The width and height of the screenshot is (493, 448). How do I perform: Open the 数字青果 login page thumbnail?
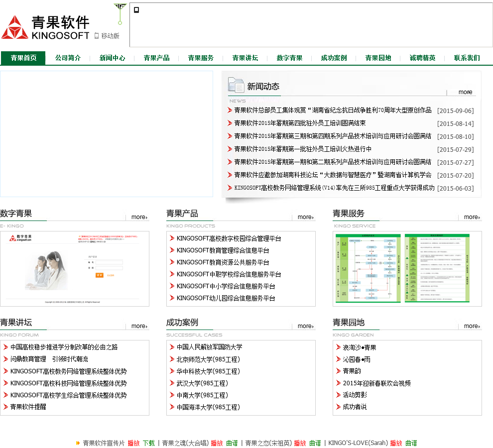pyautogui.click(x=75, y=269)
